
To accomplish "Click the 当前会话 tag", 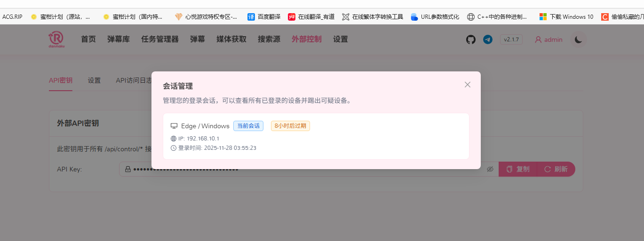I will 248,126.
